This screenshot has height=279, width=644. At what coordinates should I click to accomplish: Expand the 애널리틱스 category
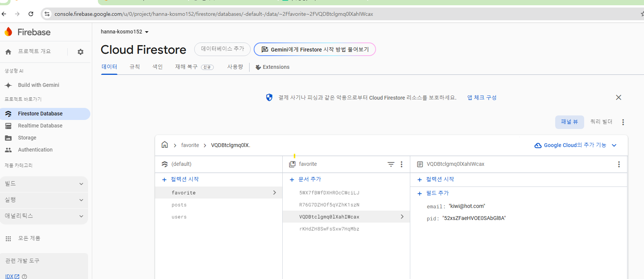point(44,216)
